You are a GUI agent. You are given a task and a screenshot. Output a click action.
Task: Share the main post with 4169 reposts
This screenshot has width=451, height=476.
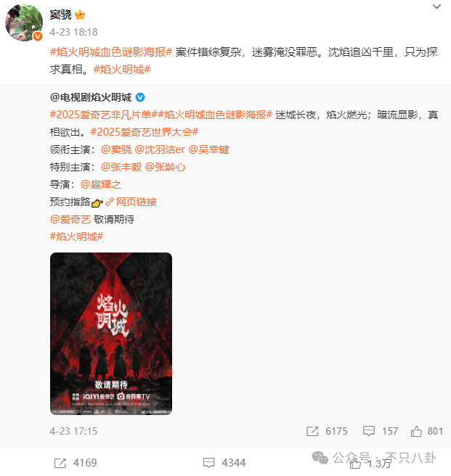76,463
